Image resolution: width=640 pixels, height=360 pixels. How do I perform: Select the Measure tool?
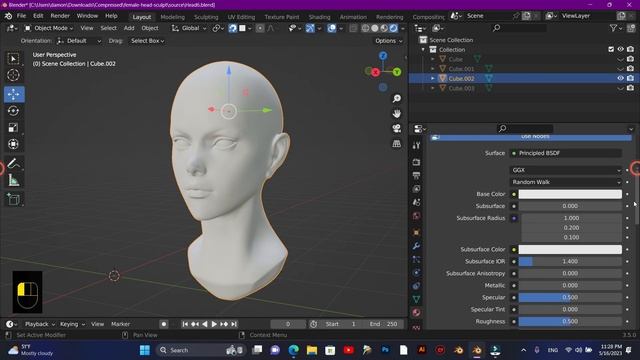click(13, 180)
